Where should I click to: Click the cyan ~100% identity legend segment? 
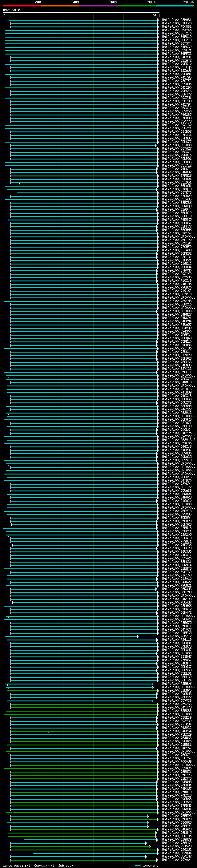point(175,6)
